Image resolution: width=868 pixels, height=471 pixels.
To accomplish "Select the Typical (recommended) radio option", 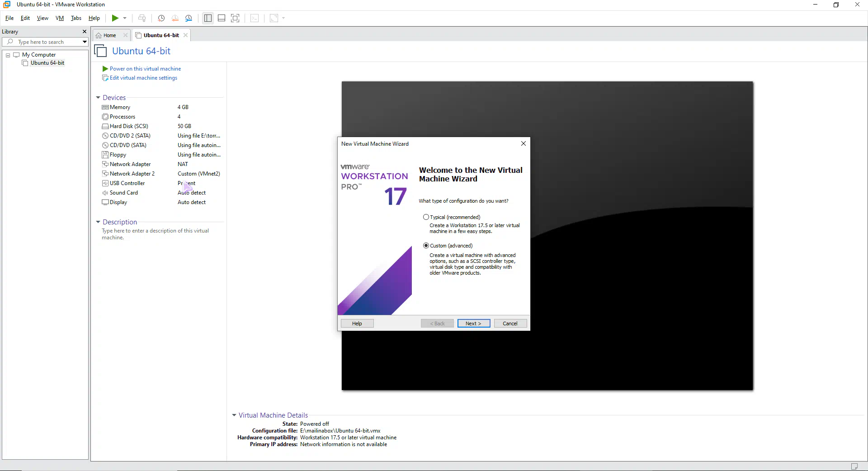I will click(x=426, y=217).
